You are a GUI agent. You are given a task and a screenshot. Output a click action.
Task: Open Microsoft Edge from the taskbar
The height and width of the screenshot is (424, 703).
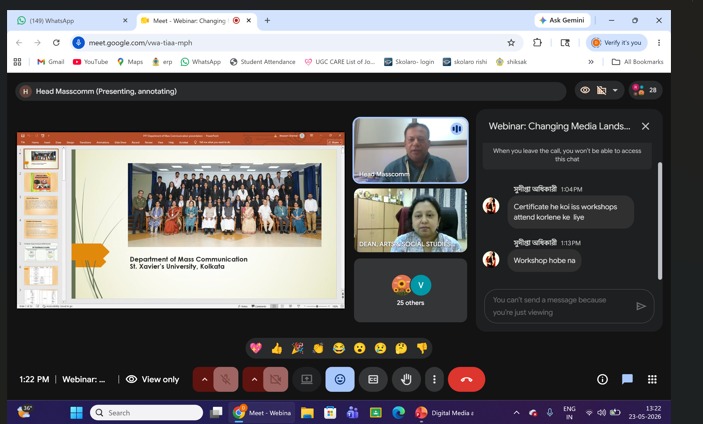coord(398,412)
